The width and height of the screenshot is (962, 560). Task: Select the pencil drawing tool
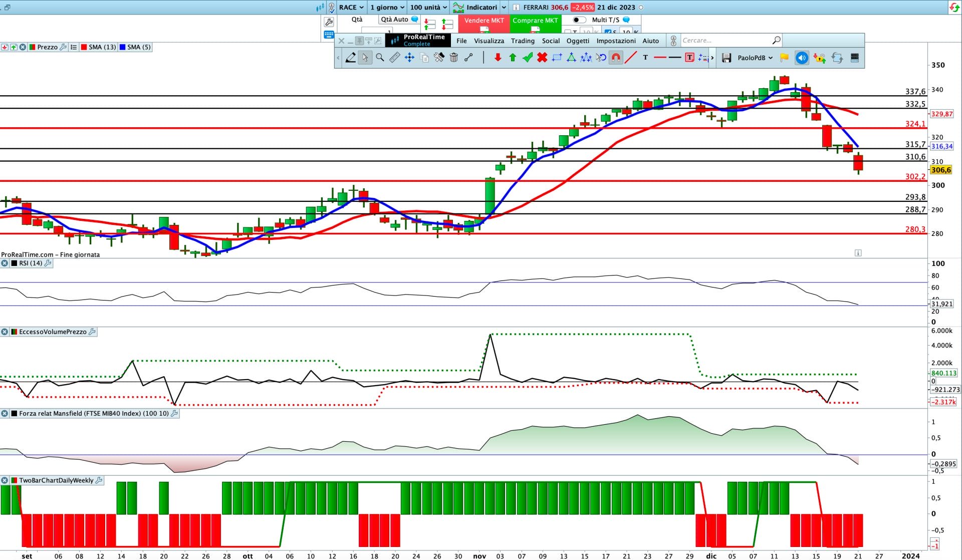351,58
